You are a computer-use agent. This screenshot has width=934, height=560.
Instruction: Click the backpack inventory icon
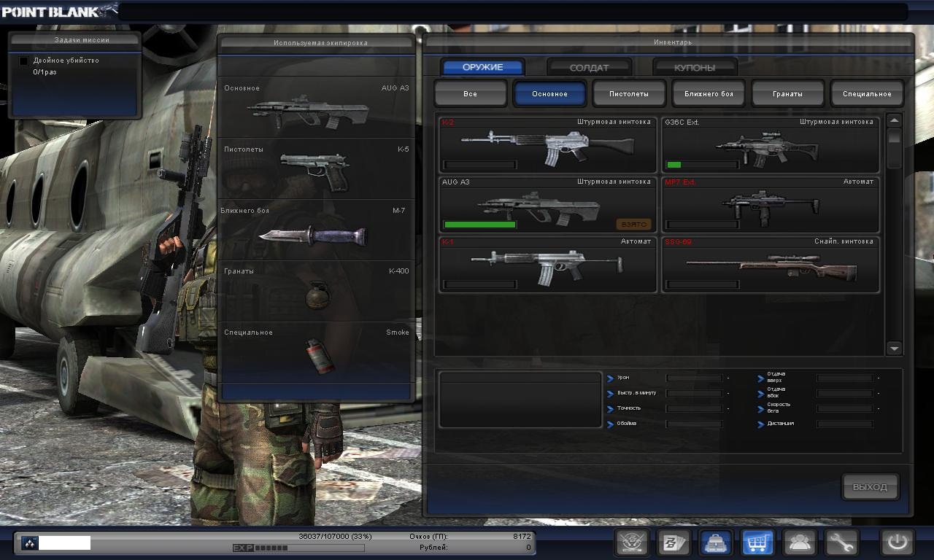tap(716, 542)
